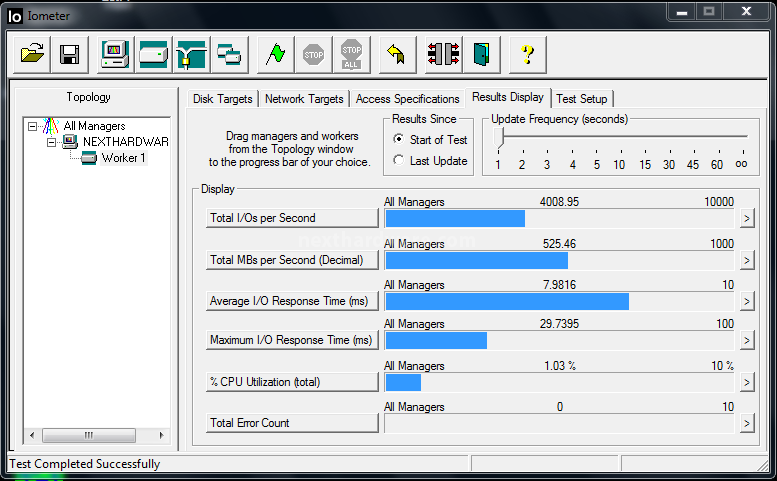Select Last Update radio button
Screen dimensions: 777x481
coord(398,160)
